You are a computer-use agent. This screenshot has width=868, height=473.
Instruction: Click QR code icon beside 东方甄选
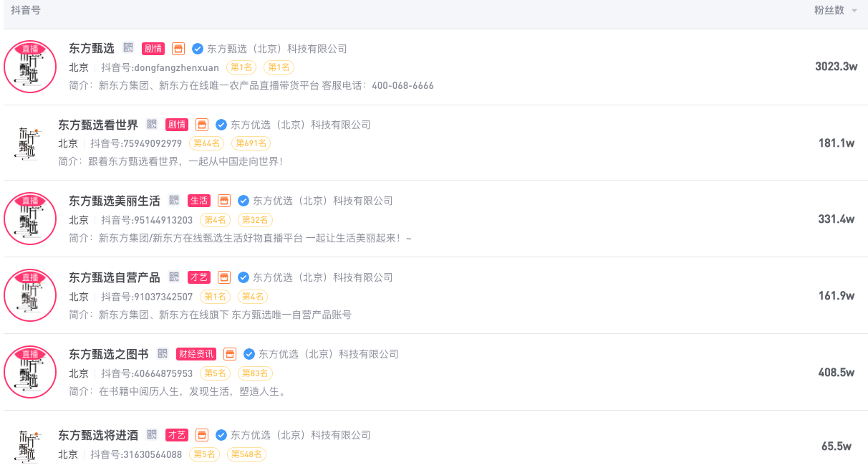click(x=128, y=48)
